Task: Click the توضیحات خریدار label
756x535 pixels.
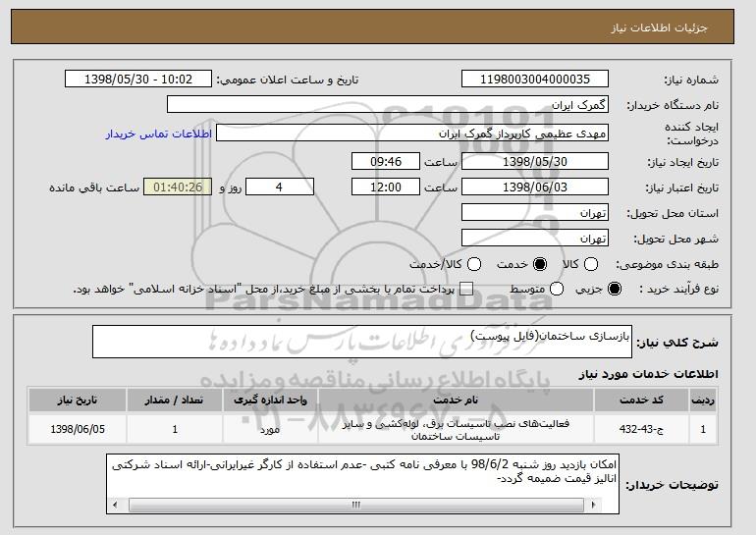Action: [672, 485]
